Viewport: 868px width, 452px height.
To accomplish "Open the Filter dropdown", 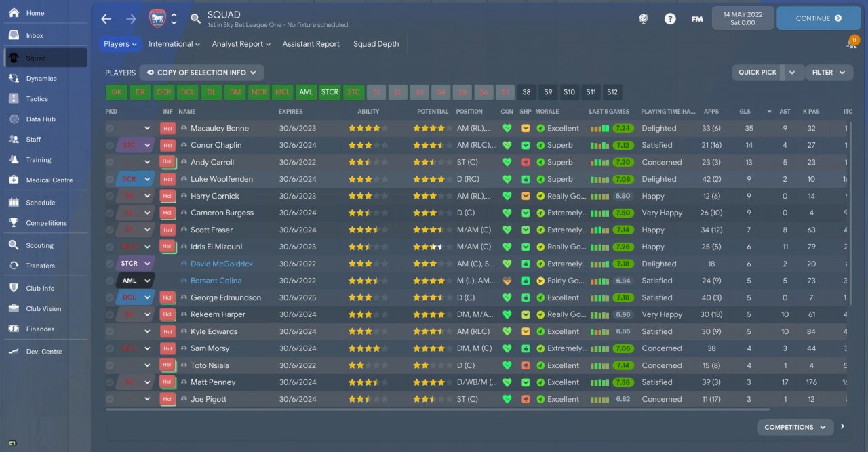I will tap(829, 73).
